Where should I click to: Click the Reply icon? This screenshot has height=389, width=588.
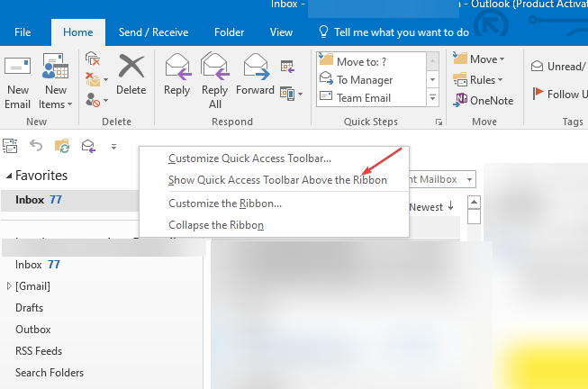(177, 67)
